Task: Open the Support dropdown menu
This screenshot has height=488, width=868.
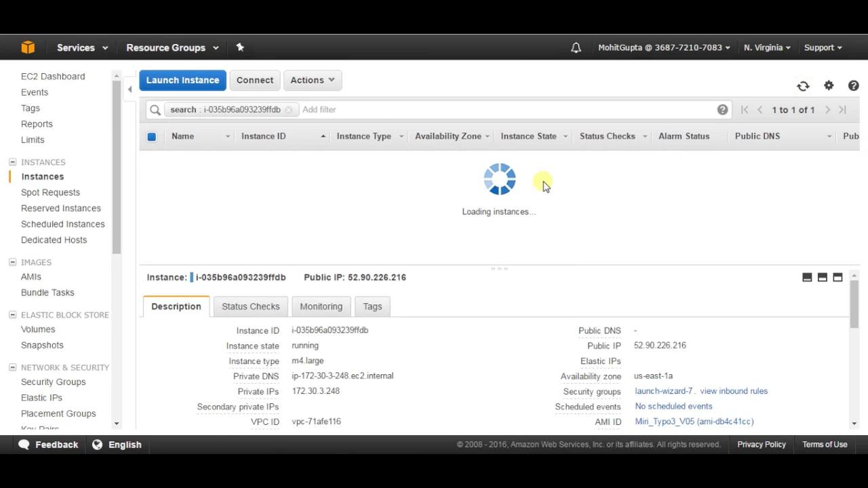Action: 823,47
